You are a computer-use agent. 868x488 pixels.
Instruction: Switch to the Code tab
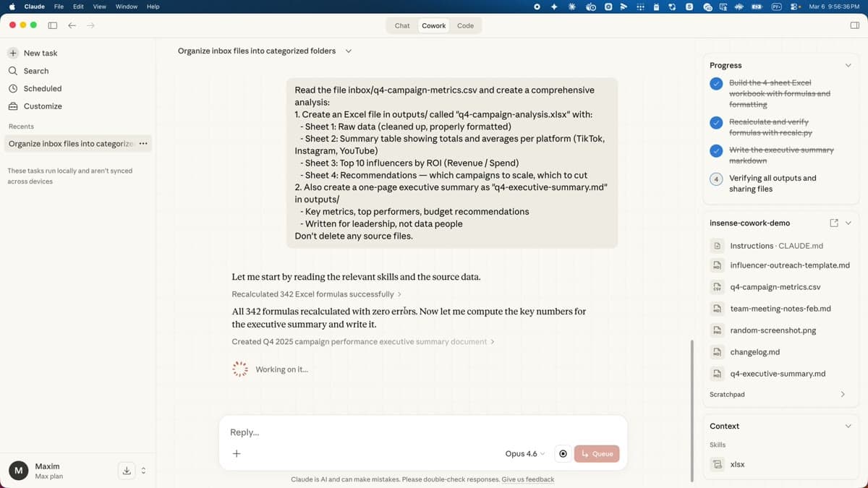click(x=465, y=25)
